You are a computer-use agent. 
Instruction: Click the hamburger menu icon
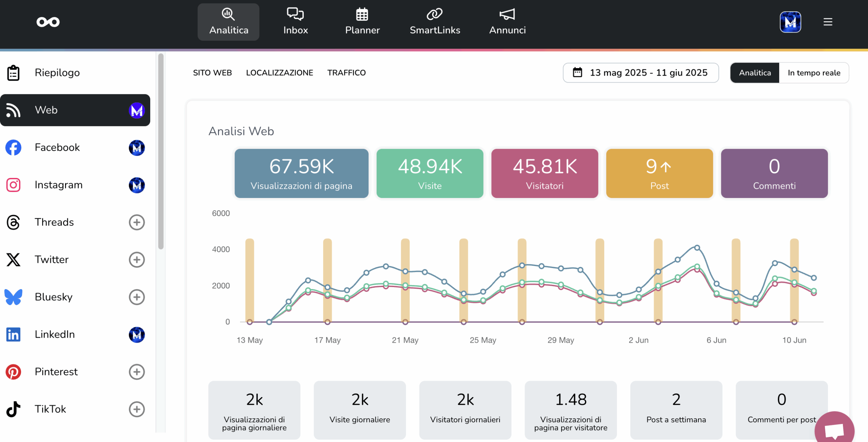coord(828,22)
